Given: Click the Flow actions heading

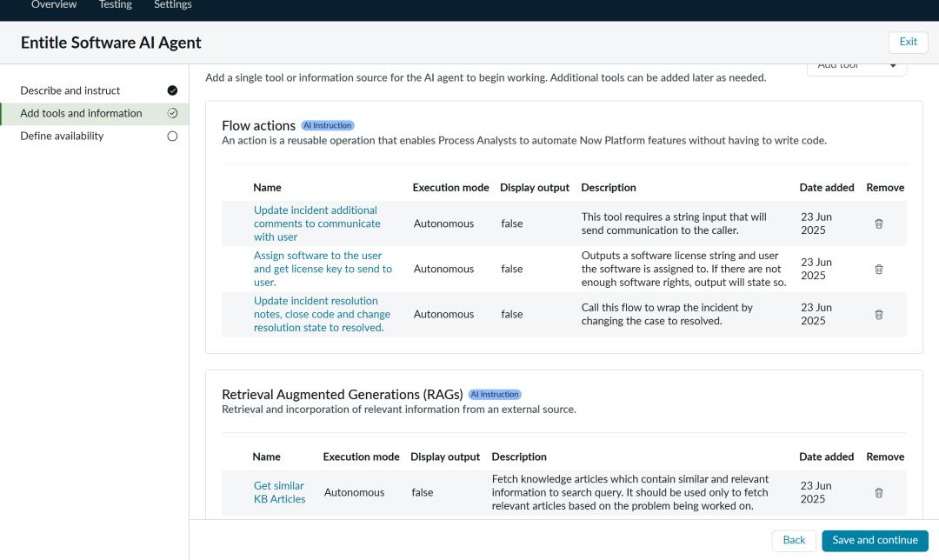Looking at the screenshot, I should tap(258, 126).
